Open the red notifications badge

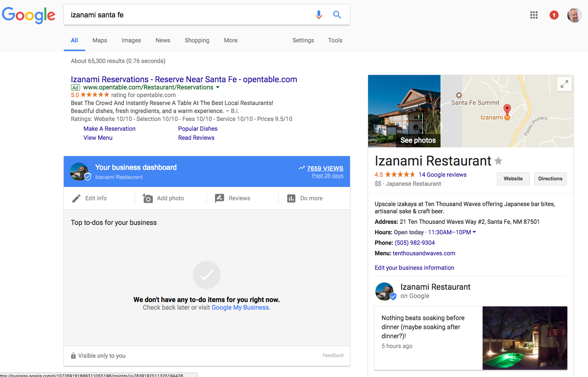[x=554, y=15]
